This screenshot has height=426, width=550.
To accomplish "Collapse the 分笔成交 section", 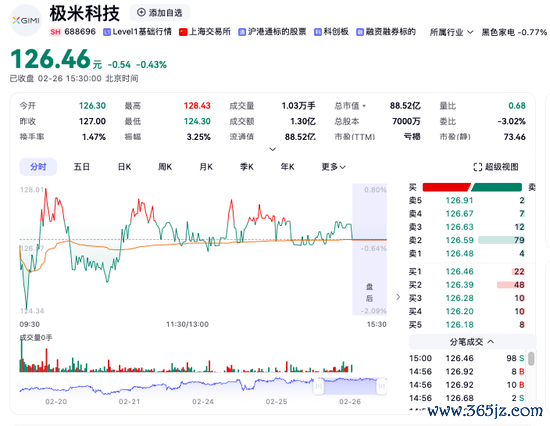I will (472, 341).
